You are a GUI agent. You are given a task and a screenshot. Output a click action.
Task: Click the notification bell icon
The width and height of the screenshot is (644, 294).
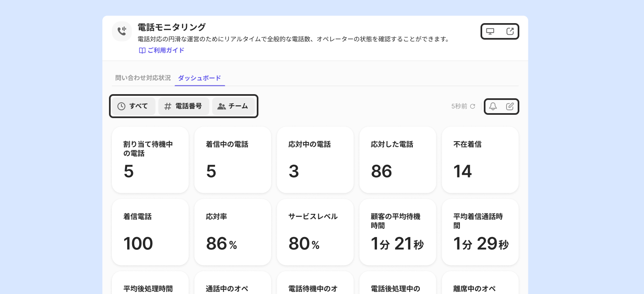point(493,107)
